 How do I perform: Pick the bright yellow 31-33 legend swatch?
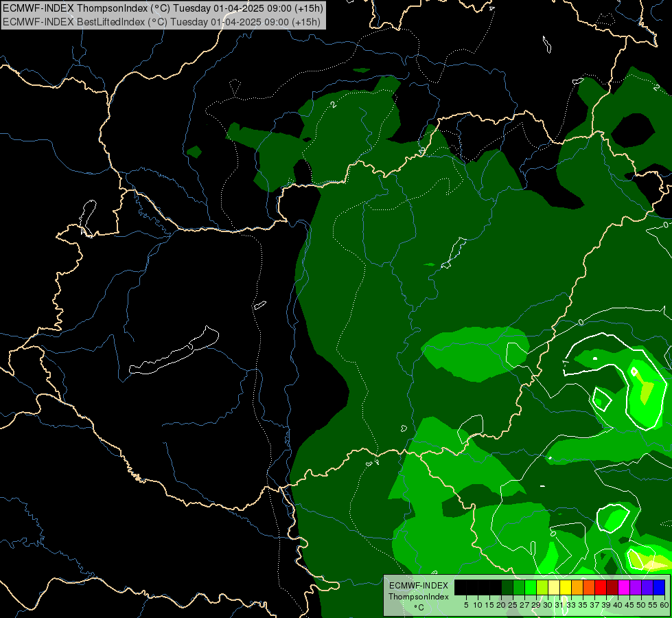566,588
